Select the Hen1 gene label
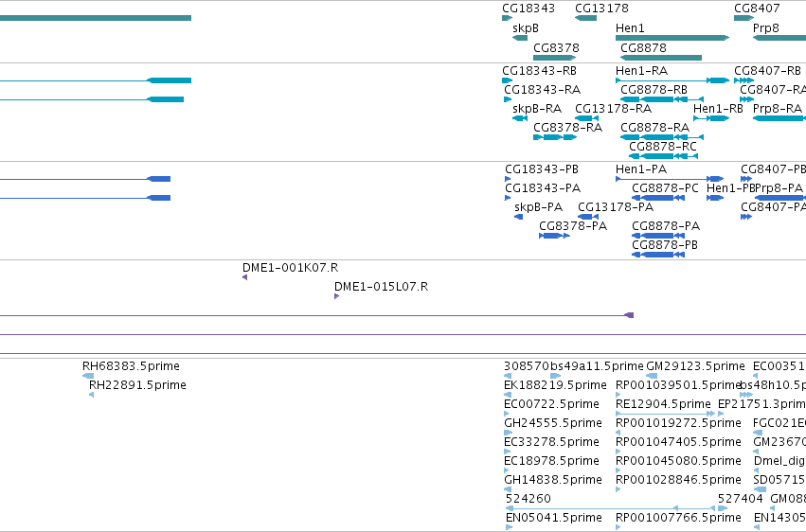 (x=630, y=28)
